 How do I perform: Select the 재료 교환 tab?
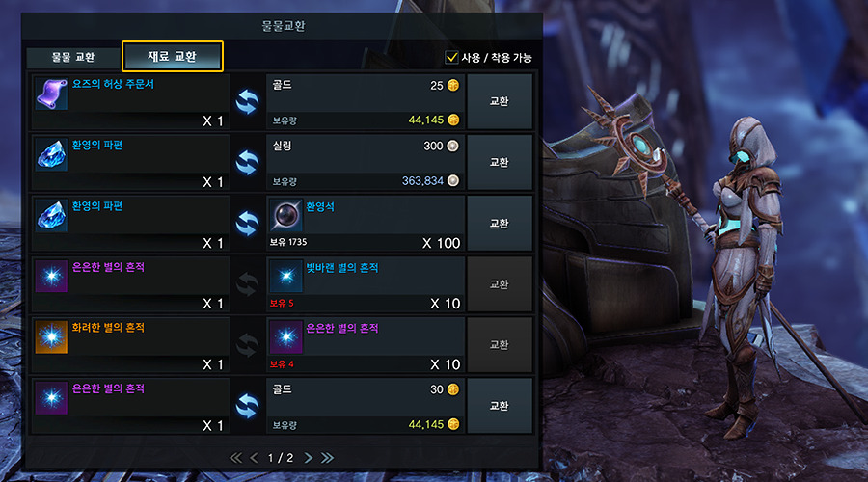173,57
